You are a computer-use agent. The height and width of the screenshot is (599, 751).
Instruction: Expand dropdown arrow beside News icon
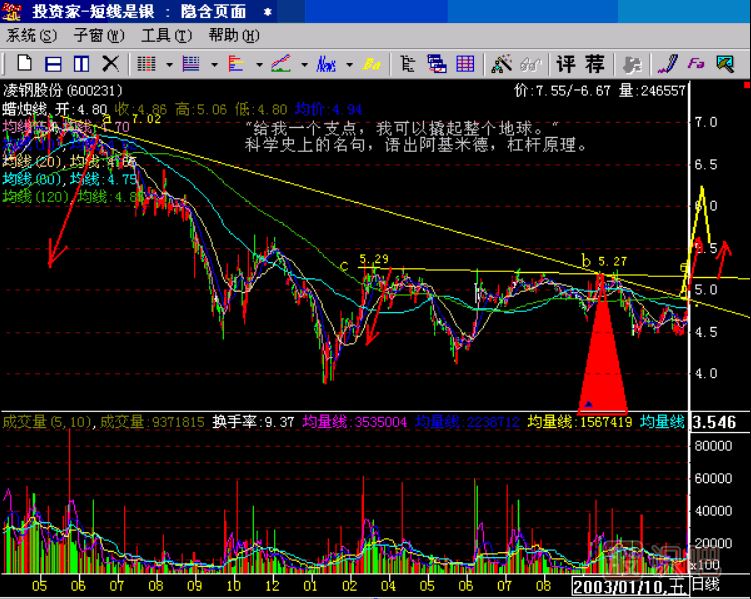[349, 65]
